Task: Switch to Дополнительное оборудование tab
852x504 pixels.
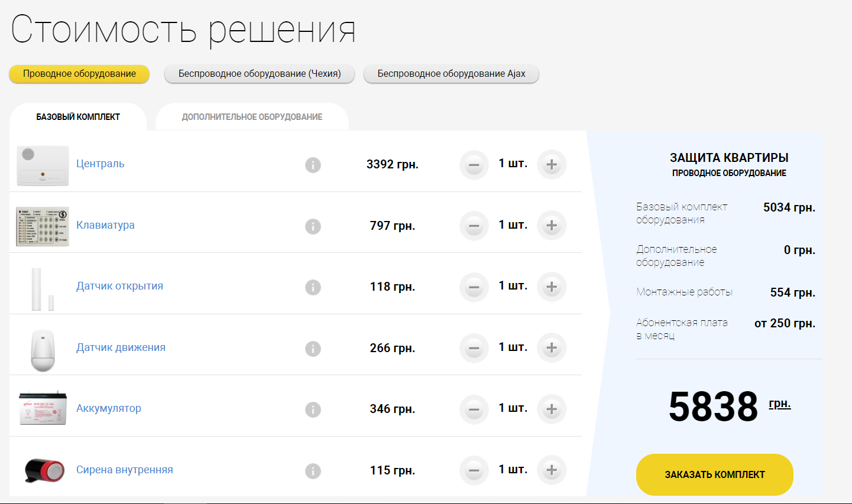Action: click(252, 117)
